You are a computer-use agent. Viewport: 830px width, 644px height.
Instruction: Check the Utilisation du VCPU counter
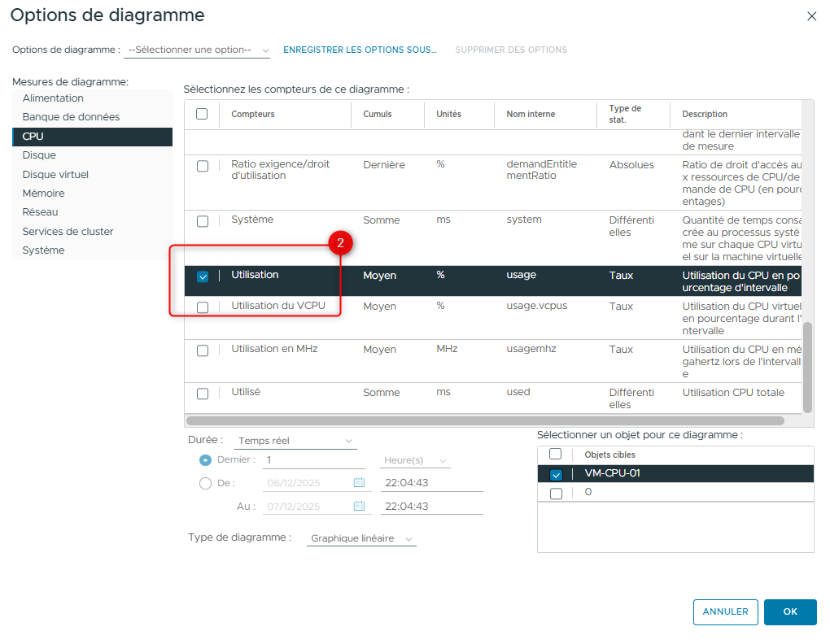pyautogui.click(x=203, y=307)
